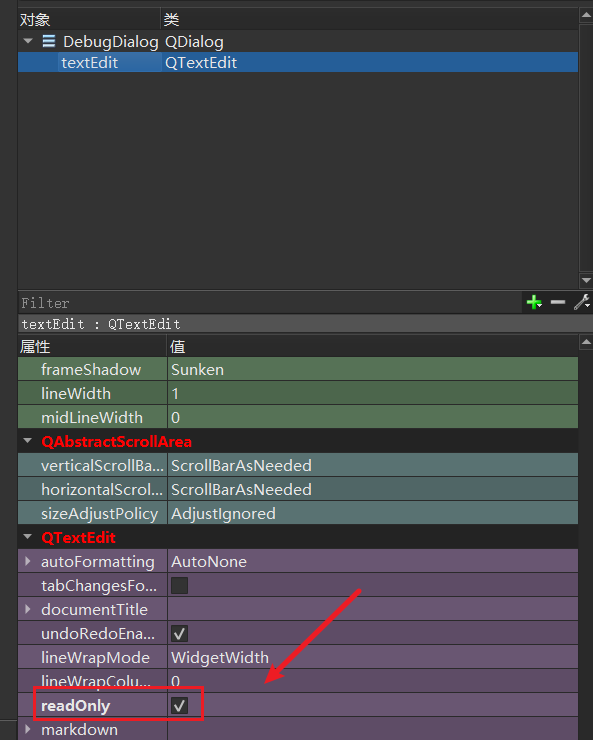Image resolution: width=593 pixels, height=740 pixels.
Task: Collapse the QTextEdit property group
Action: coord(28,537)
